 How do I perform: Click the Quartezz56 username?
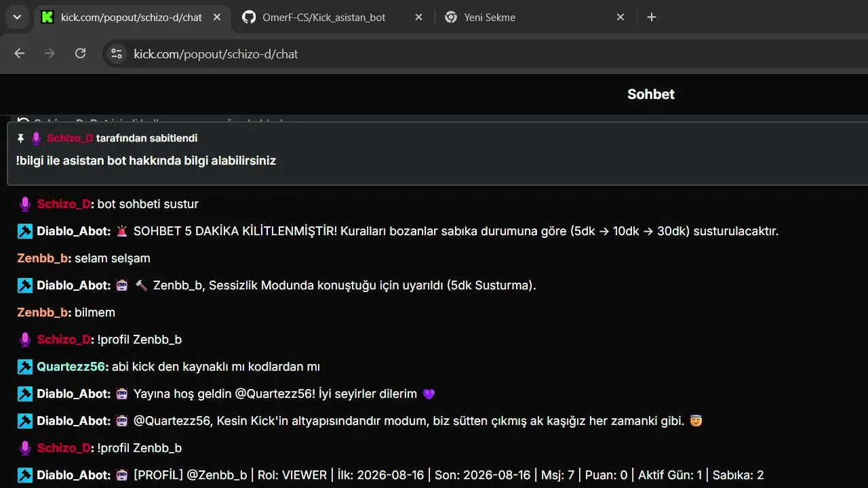71,367
